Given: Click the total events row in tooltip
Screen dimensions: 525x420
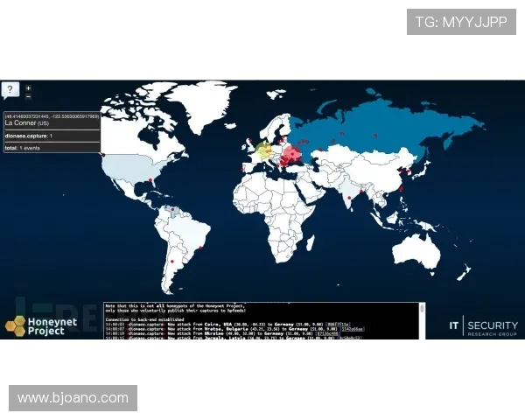Looking at the screenshot, I should 23,148.
